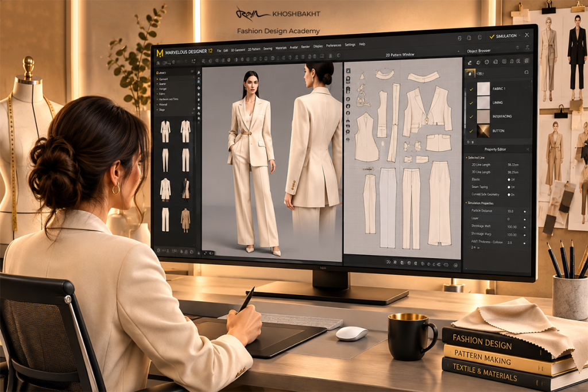Open the Sewing menu
This screenshot has width=588, height=392.
(268, 49)
